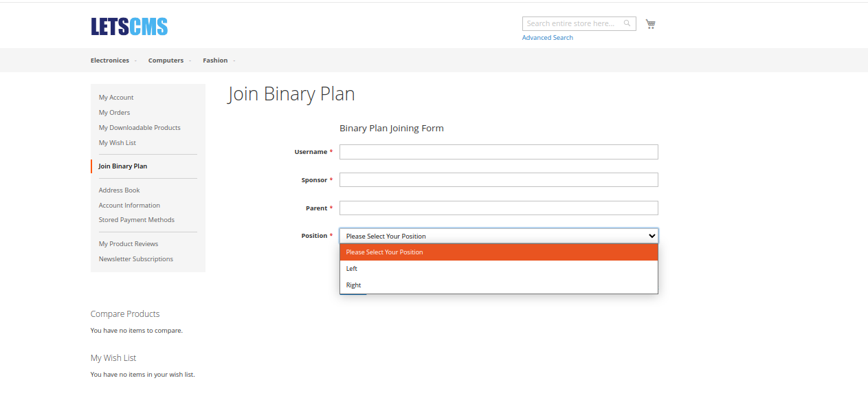The width and height of the screenshot is (868, 396).
Task: Go to Newsletter Subscriptions
Action: 135,259
